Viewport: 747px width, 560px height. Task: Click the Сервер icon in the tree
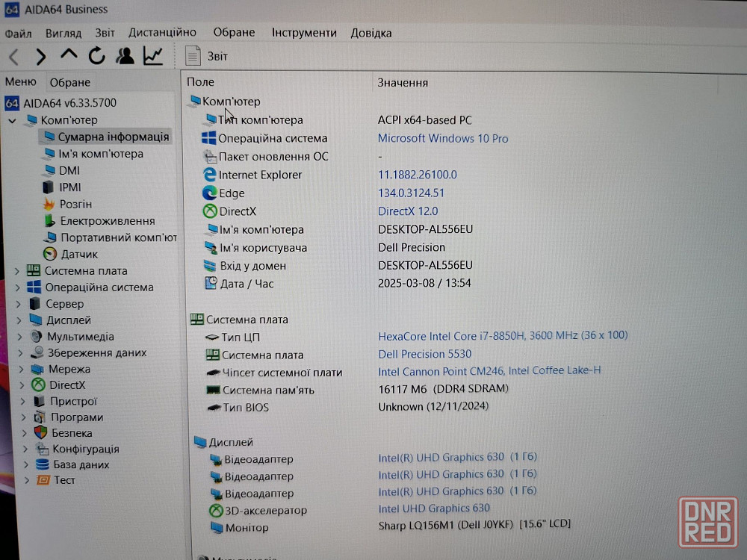point(35,303)
